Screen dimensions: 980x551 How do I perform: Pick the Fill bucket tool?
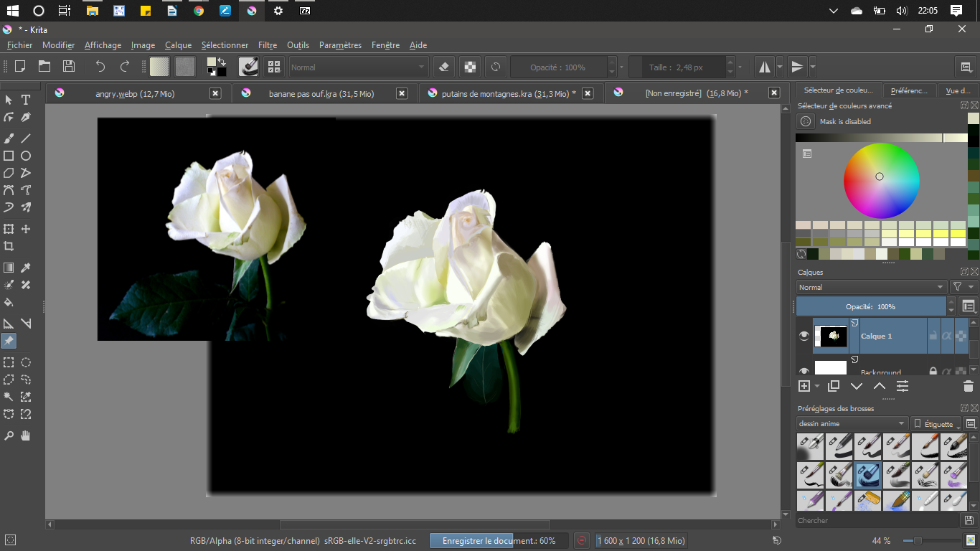9,302
